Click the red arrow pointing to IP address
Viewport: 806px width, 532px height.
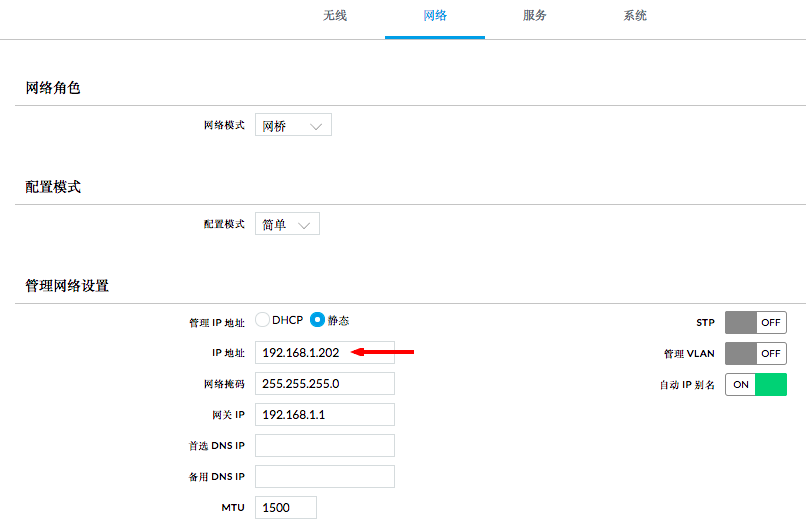point(382,352)
